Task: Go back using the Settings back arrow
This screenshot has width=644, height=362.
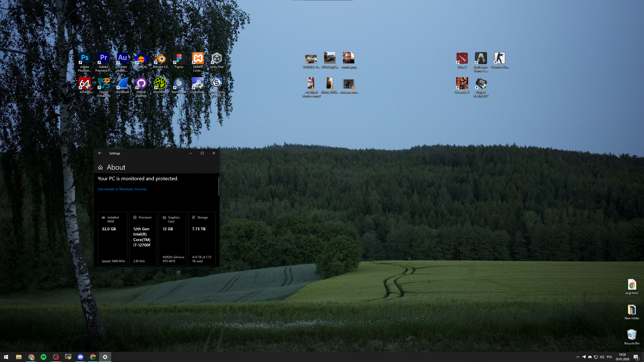Action: (x=100, y=153)
